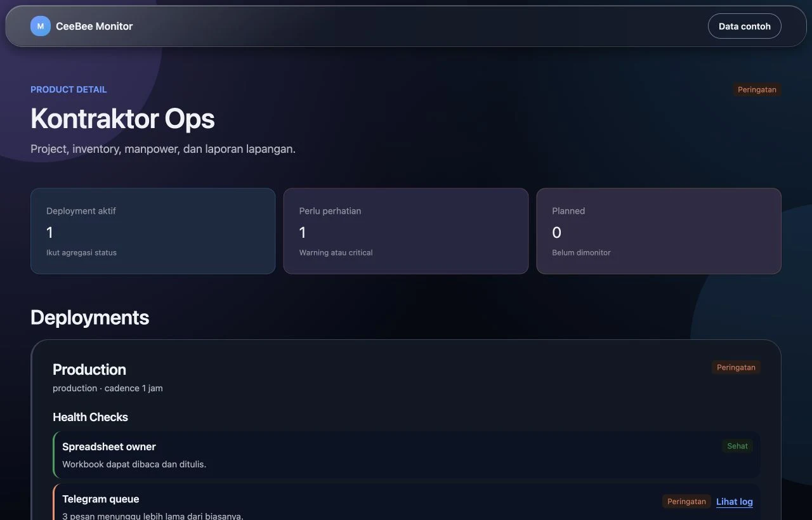Click the Peringatan badge on Production deployment
The image size is (812, 520).
point(736,367)
